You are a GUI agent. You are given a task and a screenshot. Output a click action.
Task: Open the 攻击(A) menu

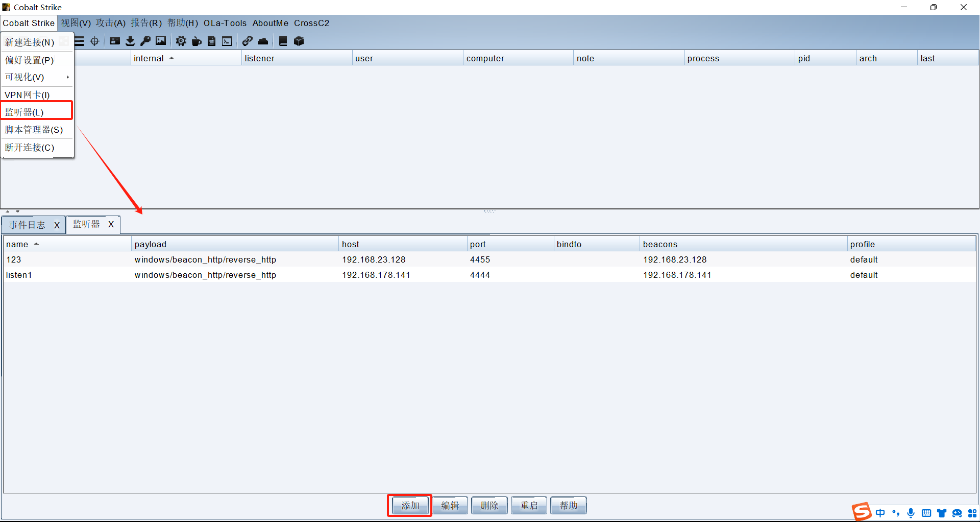(111, 23)
